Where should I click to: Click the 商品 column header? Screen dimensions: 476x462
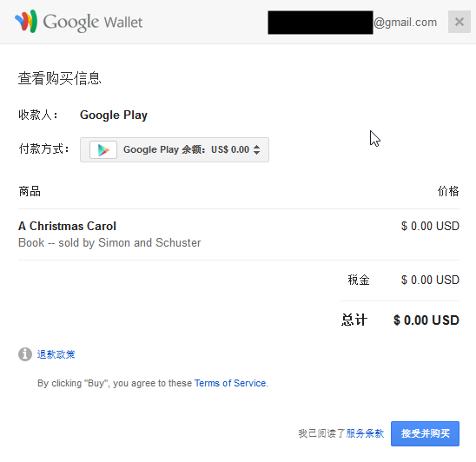30,192
